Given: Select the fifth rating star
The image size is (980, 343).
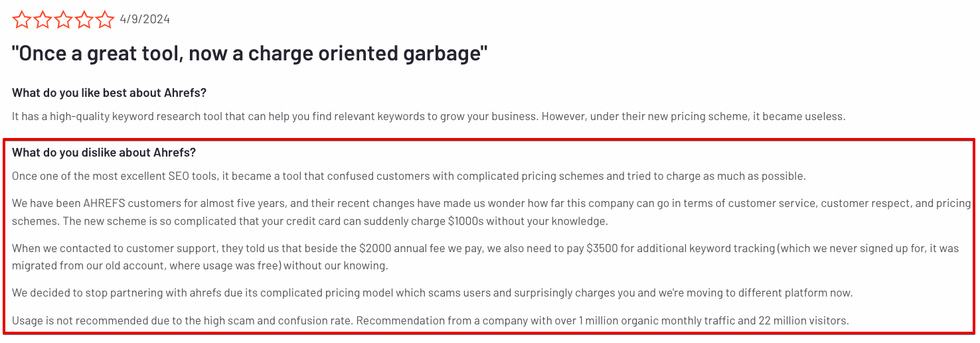Looking at the screenshot, I should (105, 20).
